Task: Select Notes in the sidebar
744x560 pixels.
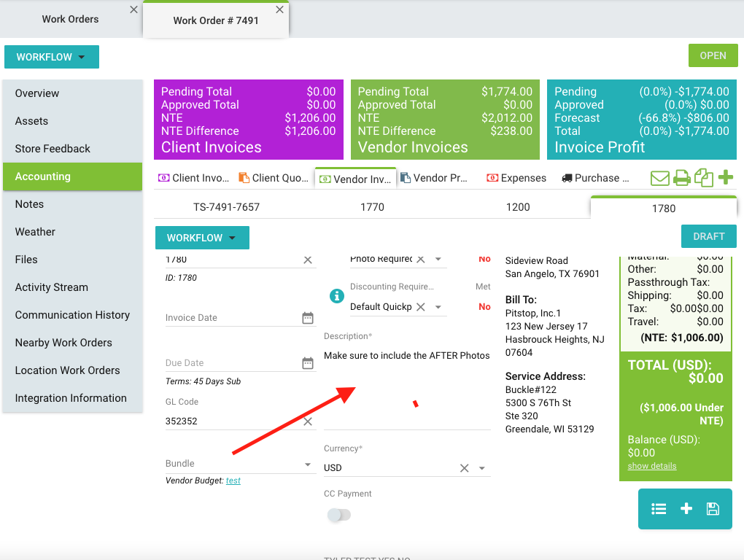Action: coord(30,204)
